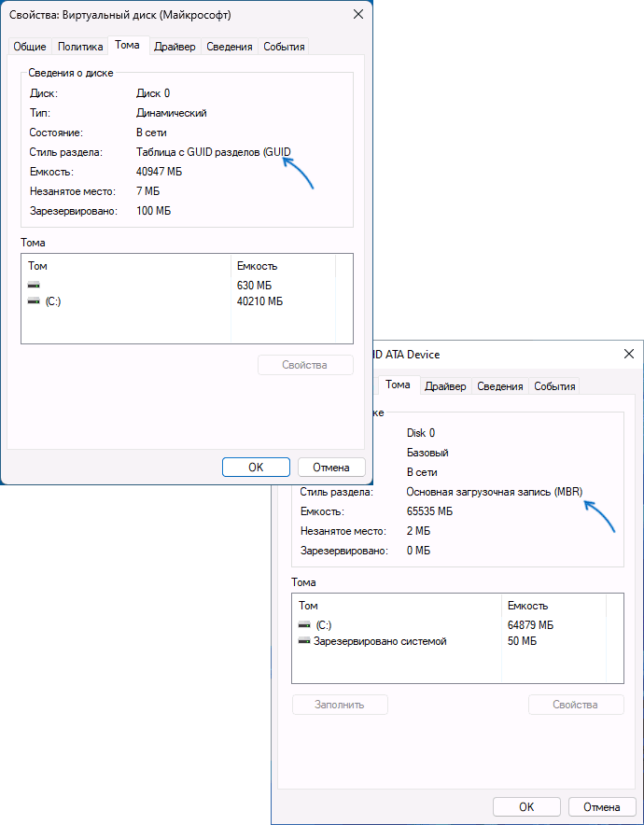The image size is (644, 825).
Task: Click Отмена in ATA Device window
Action: pos(602,807)
